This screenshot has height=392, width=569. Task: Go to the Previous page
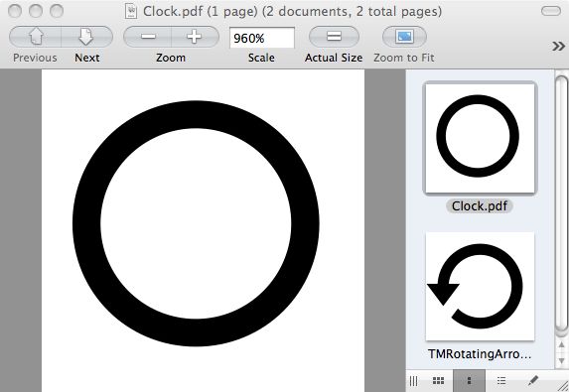(35, 37)
